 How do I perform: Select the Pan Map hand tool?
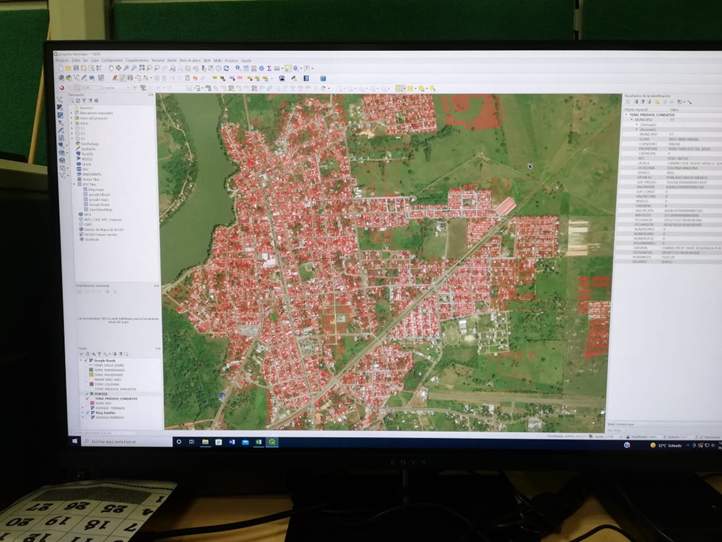[111, 68]
